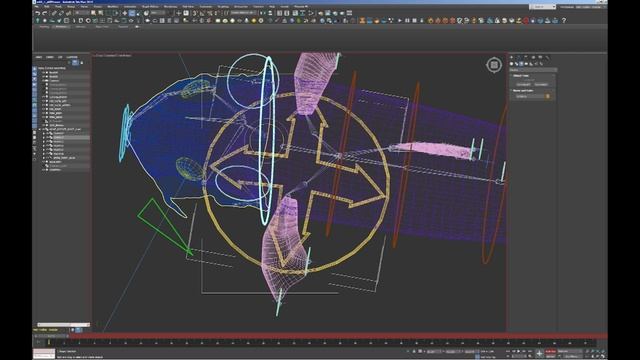Open the Modify tab of the command panel
Screen dimensions: 640x360
point(518,58)
